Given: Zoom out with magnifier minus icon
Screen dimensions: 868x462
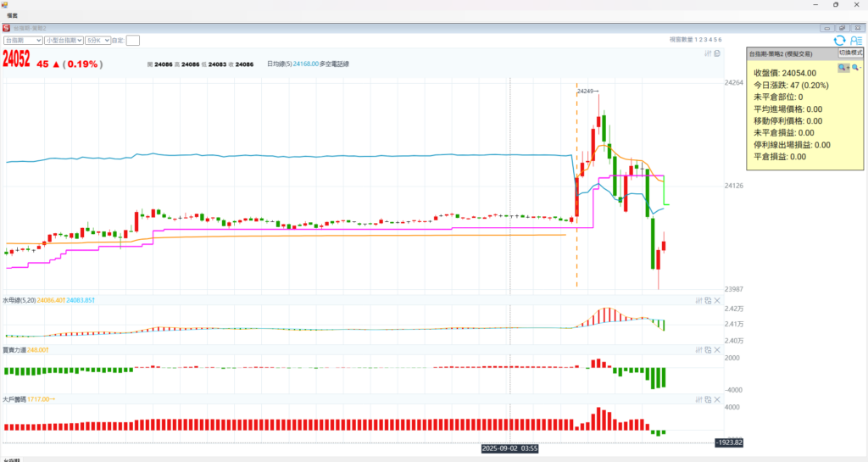Looking at the screenshot, I should click(x=855, y=67).
